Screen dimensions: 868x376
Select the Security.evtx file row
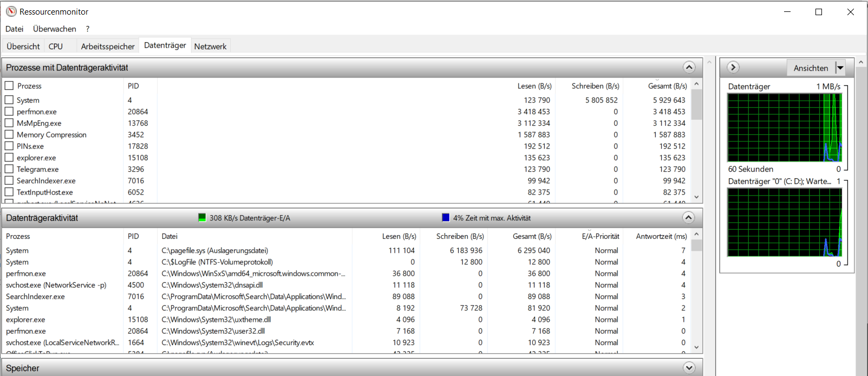coord(347,342)
